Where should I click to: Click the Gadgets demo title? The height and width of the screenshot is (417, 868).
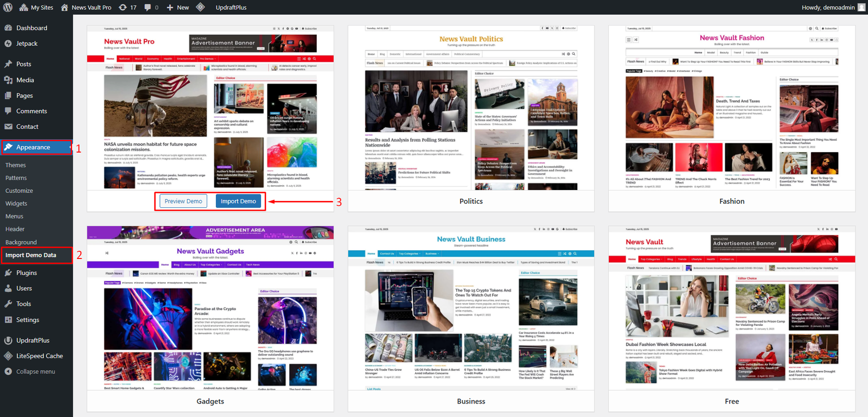tap(210, 401)
